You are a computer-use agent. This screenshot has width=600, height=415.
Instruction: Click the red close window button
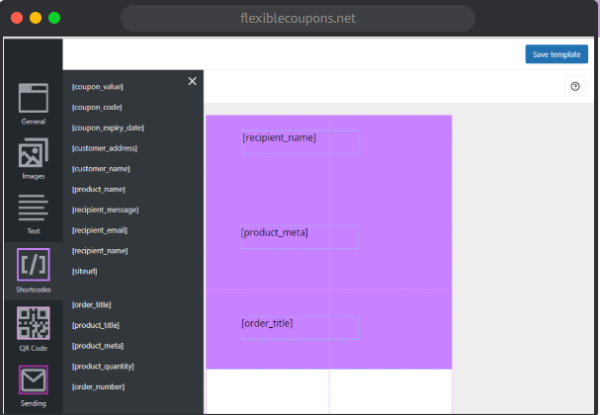(17, 18)
